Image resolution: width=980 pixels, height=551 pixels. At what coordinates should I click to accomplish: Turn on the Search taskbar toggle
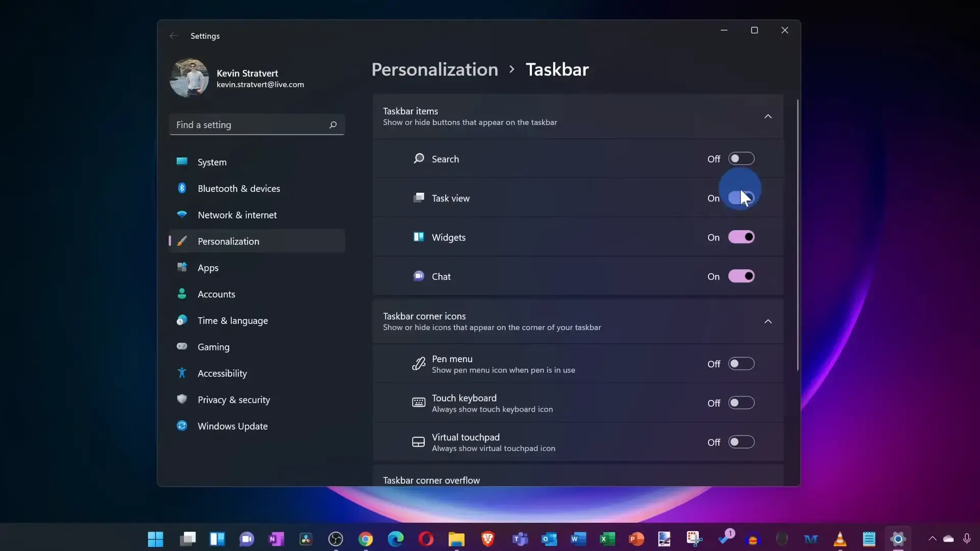[x=741, y=159]
